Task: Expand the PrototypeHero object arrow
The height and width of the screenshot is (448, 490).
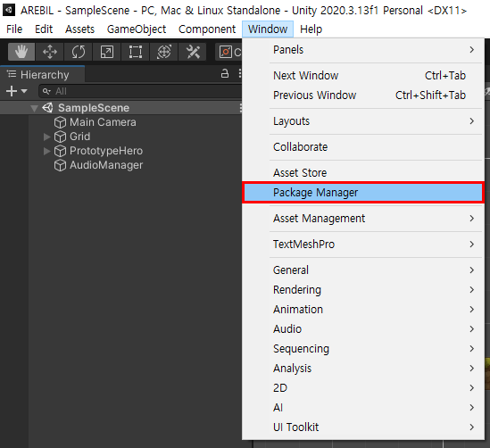Action: coord(47,151)
